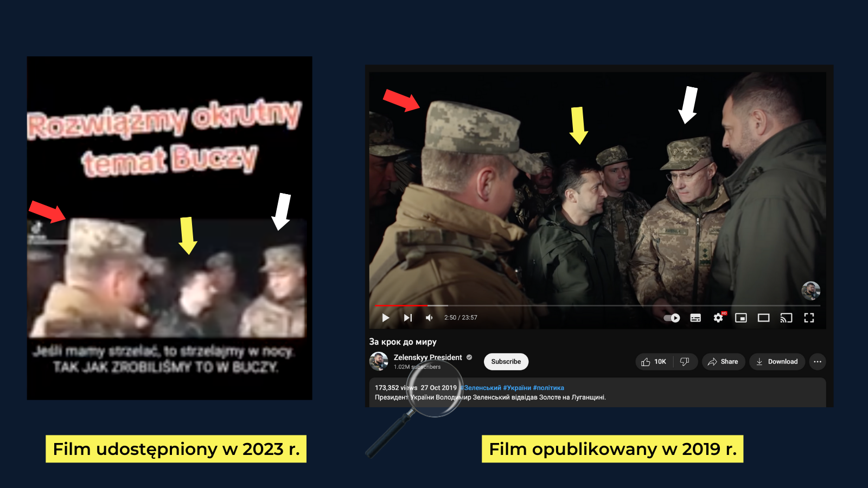Viewport: 868px width, 488px height.
Task: Like the video (10K)
Action: pos(654,362)
